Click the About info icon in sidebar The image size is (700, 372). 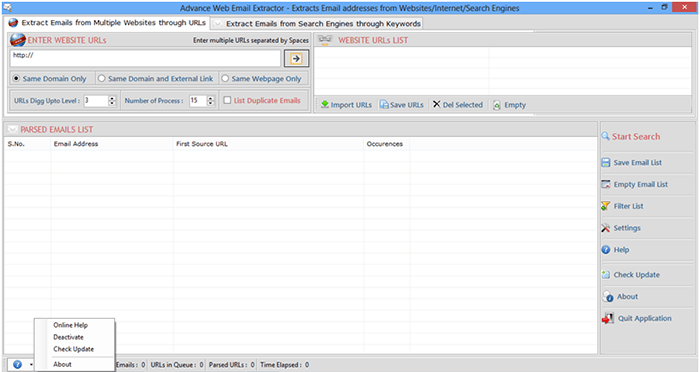(x=608, y=297)
